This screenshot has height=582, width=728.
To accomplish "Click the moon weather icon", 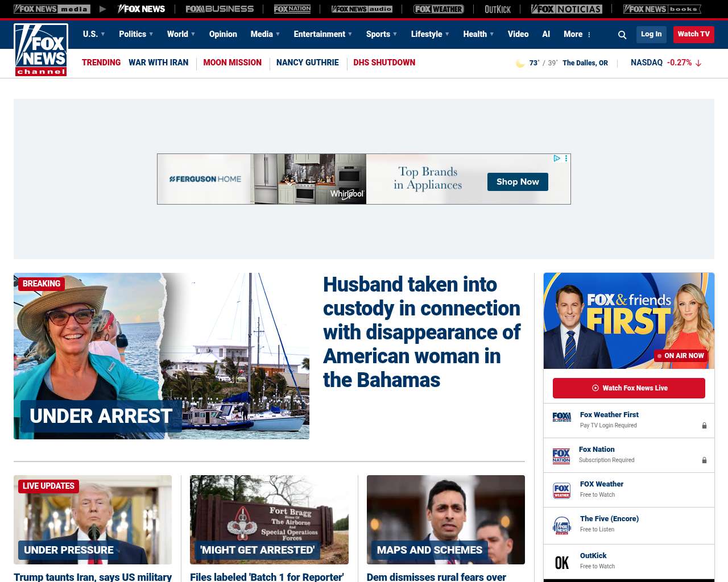I will 520,63.
